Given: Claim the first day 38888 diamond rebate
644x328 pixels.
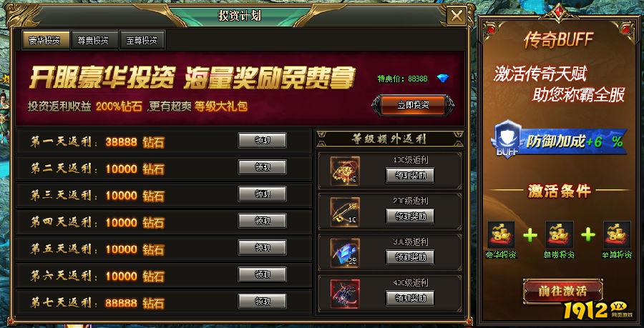Looking at the screenshot, I should pos(262,141).
